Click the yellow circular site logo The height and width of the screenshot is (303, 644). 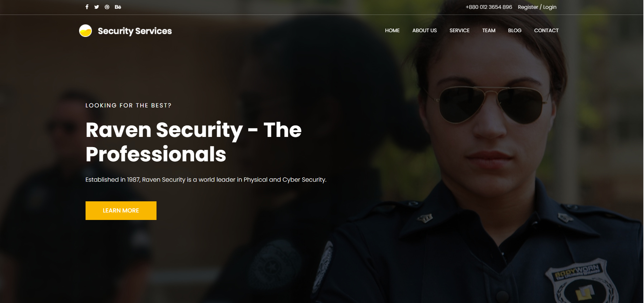[x=86, y=31]
